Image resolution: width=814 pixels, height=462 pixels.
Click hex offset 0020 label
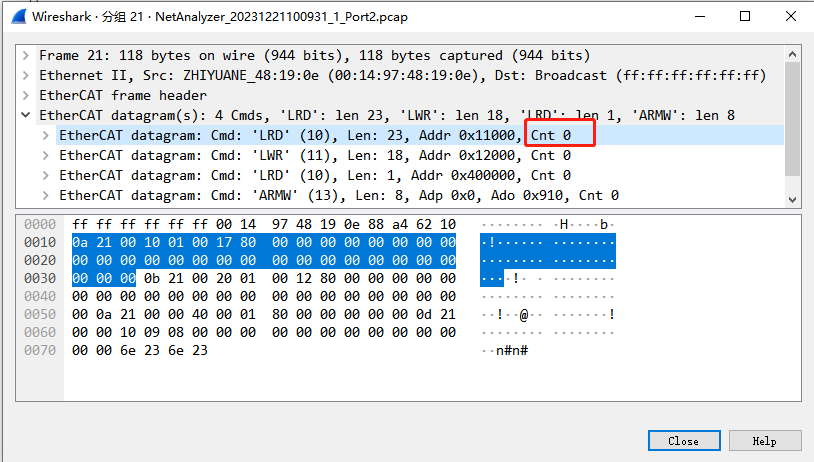click(x=40, y=260)
